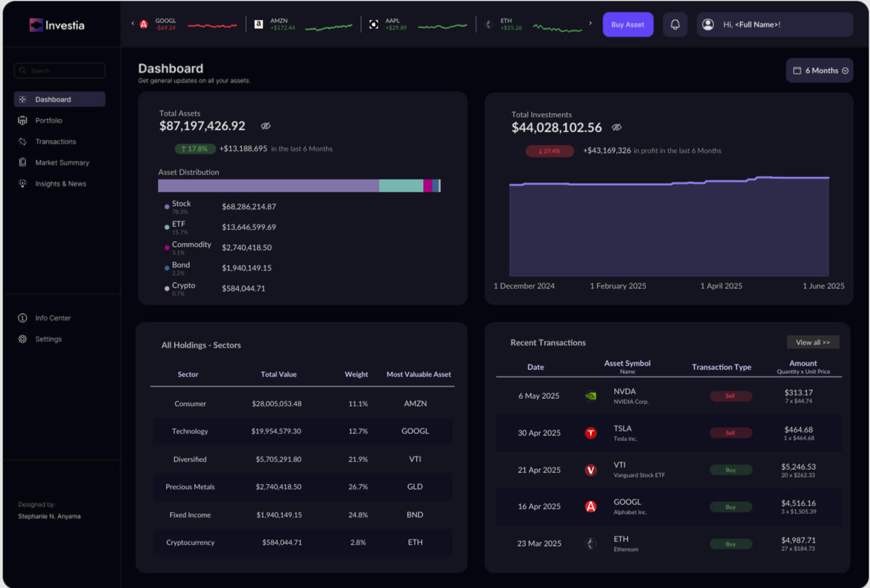This screenshot has height=588, width=870.
Task: Click the Investia logo icon
Action: [x=36, y=25]
